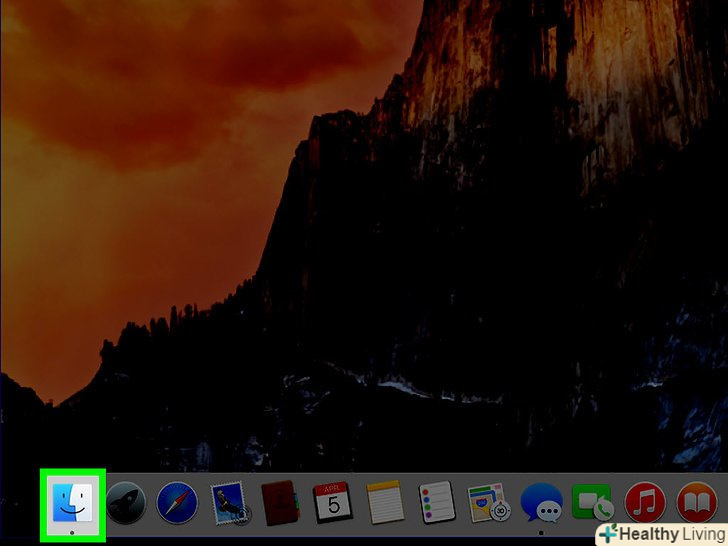Viewport: 728px width, 546px height.
Task: Open iTunes music note icon
Action: point(645,503)
